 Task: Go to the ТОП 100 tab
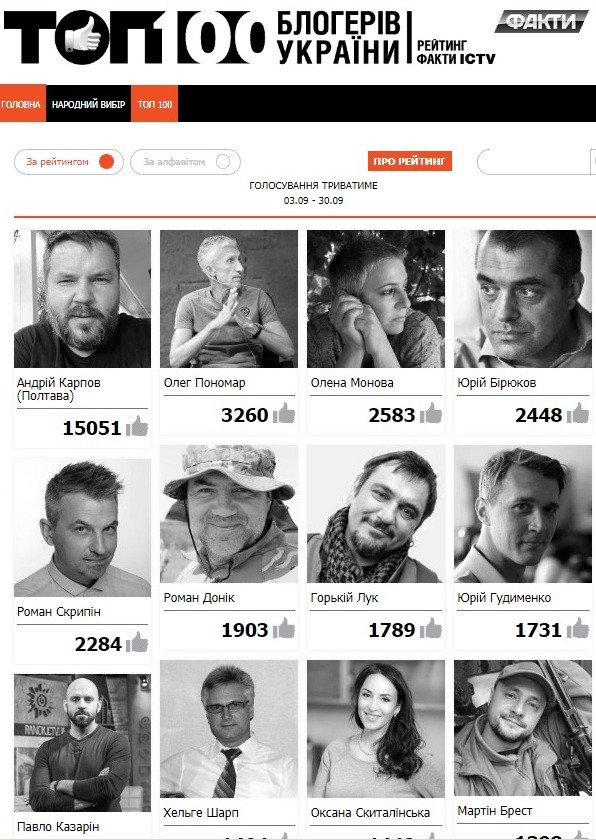[154, 103]
